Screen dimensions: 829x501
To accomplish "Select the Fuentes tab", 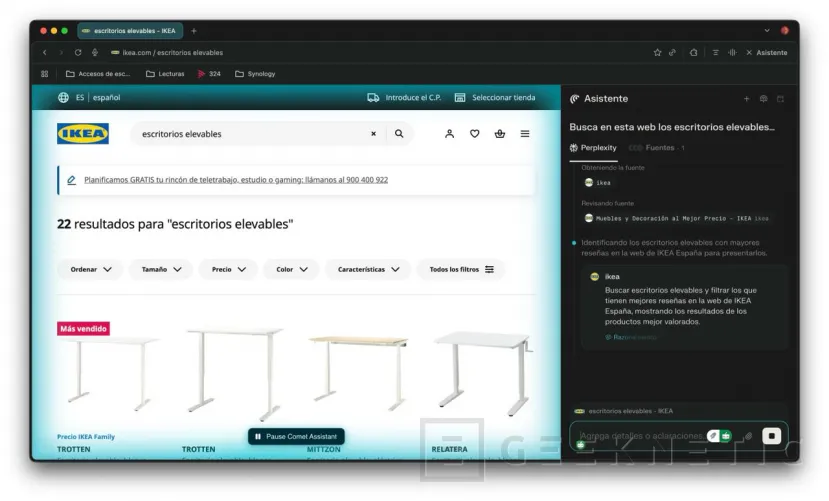I will [657, 148].
